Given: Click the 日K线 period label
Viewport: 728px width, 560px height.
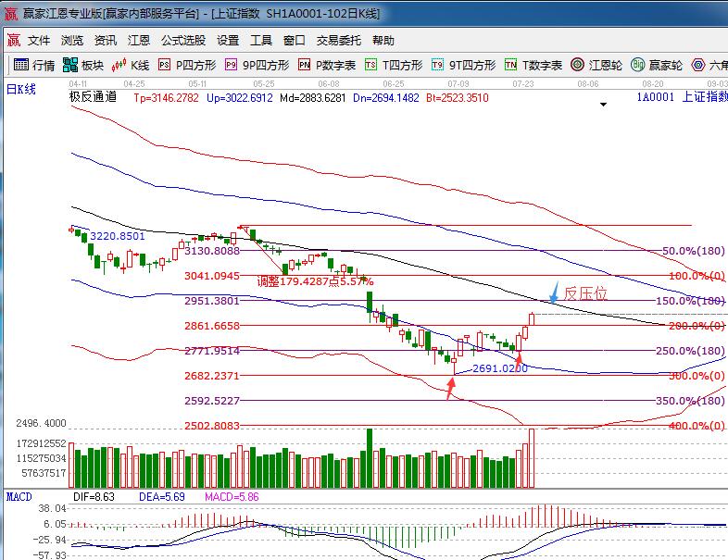Looking at the screenshot, I should coord(20,89).
